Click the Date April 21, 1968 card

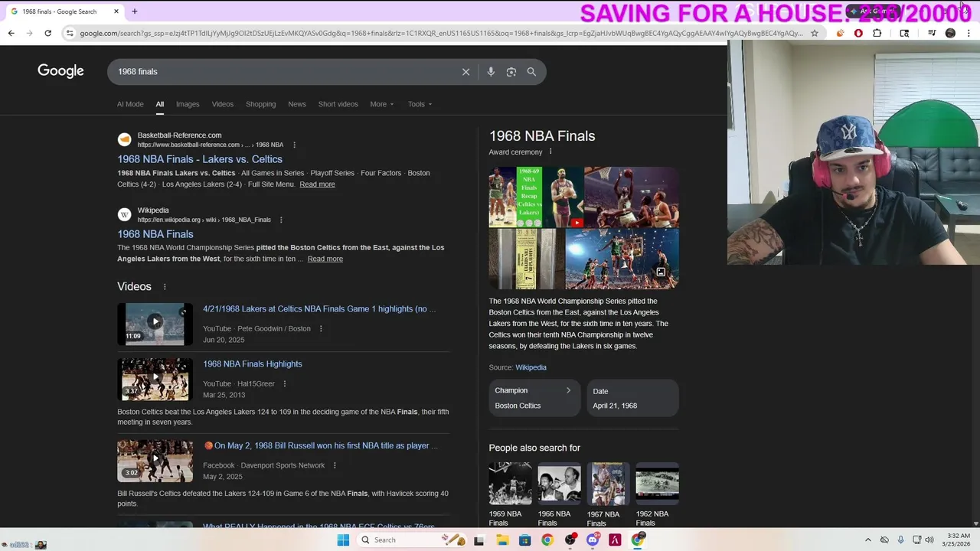632,398
